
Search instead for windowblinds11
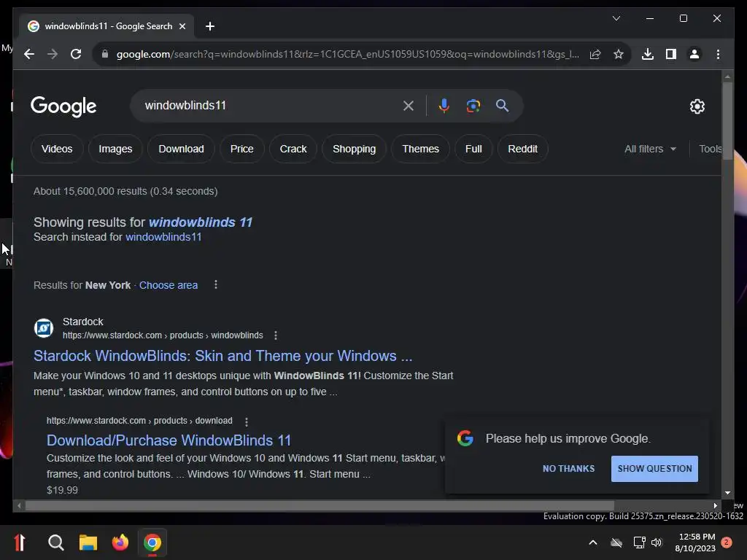(x=163, y=237)
